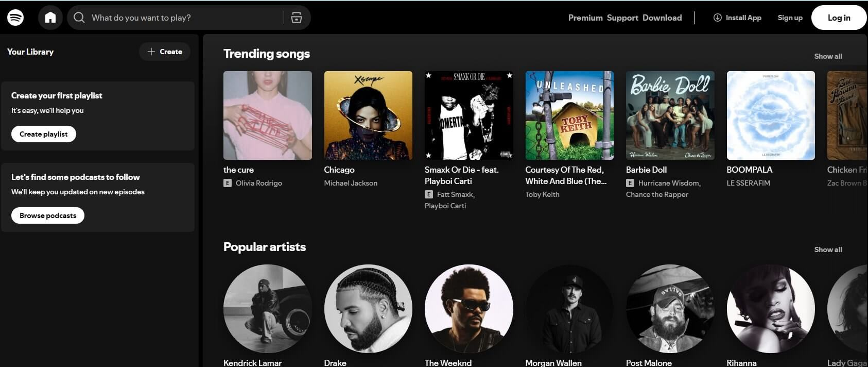
Task: Click title 'Smaxk Or Die - feat. Playboi Carti'
Action: [462, 175]
